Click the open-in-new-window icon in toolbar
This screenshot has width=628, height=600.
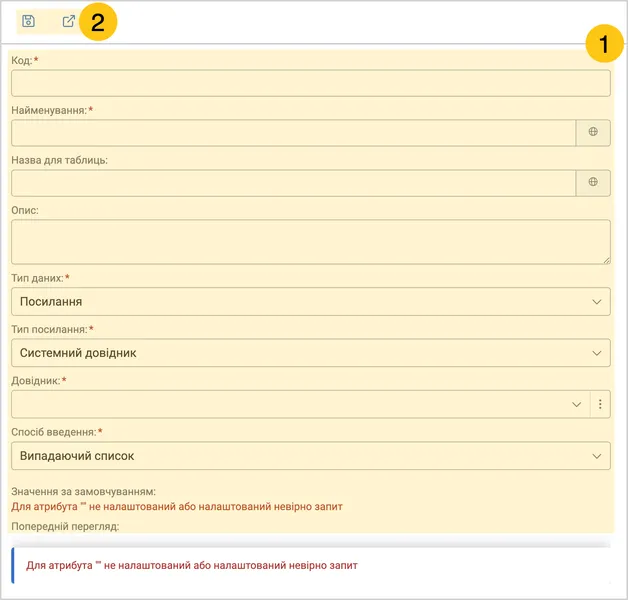(x=69, y=21)
